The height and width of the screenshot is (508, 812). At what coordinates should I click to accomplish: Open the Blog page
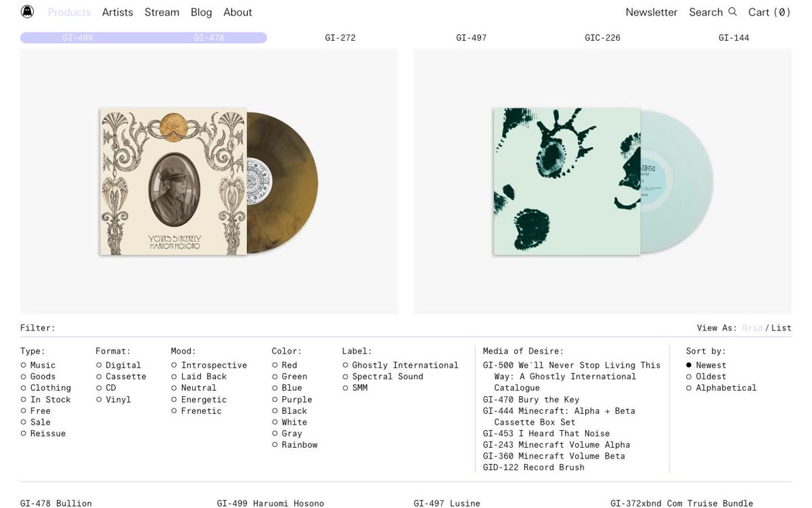point(201,12)
